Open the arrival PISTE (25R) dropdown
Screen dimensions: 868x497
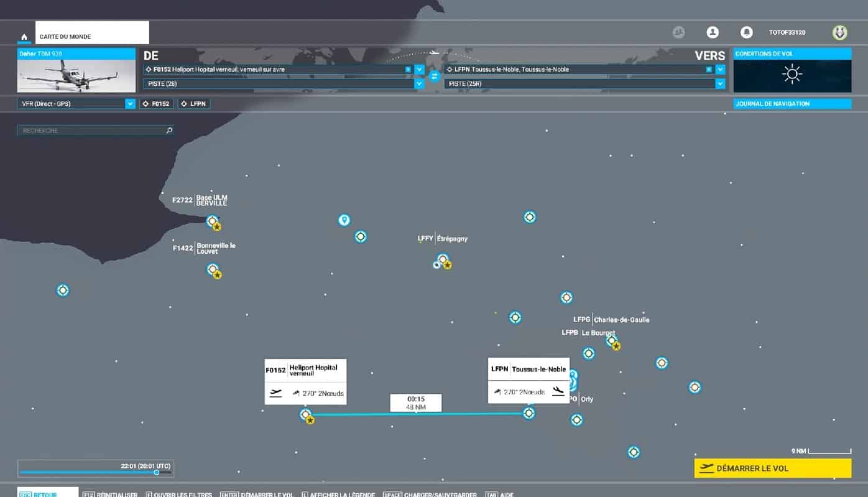[x=720, y=83]
